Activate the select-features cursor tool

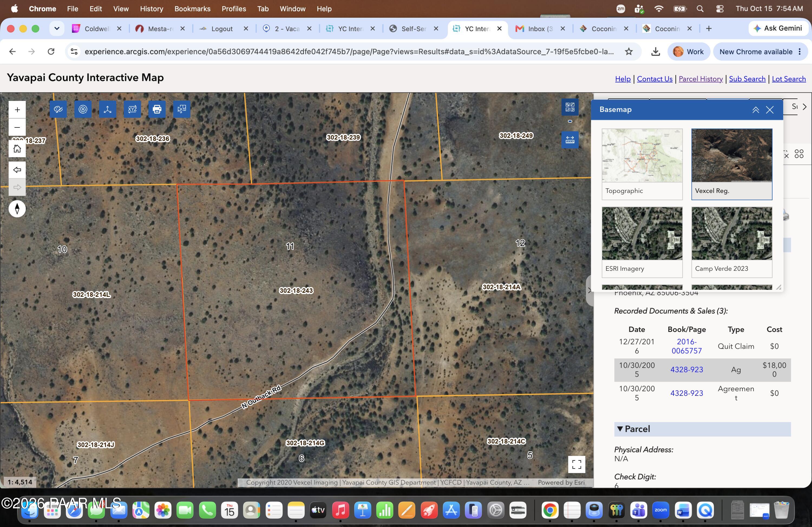[182, 109]
